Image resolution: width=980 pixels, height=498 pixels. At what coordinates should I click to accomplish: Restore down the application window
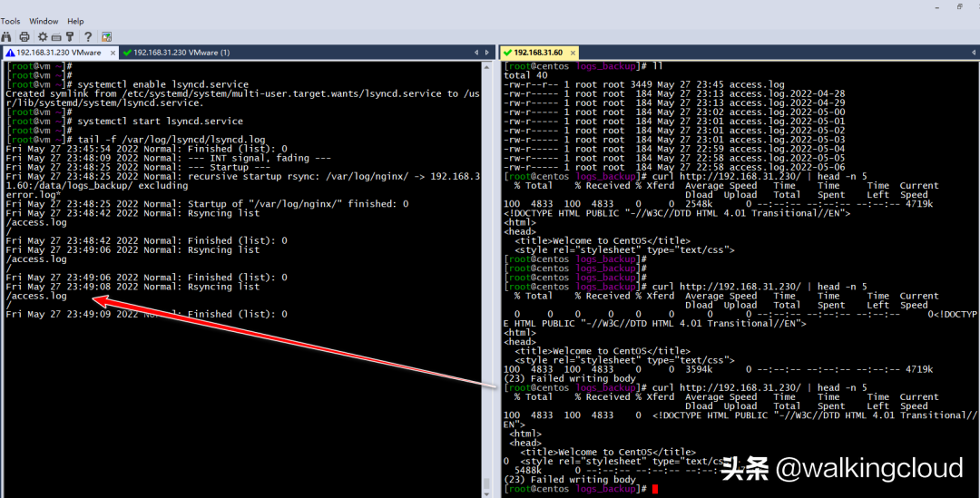click(x=959, y=6)
